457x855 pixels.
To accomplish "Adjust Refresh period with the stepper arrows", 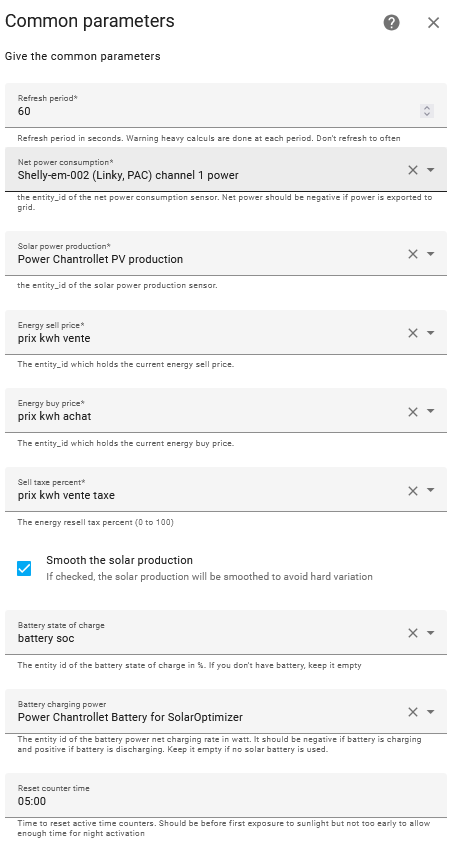I will pos(427,111).
